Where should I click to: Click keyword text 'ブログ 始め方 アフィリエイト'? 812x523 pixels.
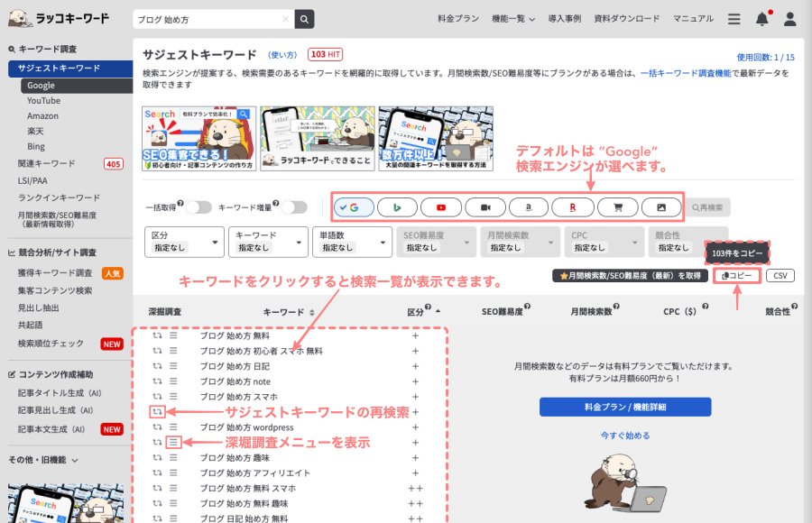click(x=255, y=473)
